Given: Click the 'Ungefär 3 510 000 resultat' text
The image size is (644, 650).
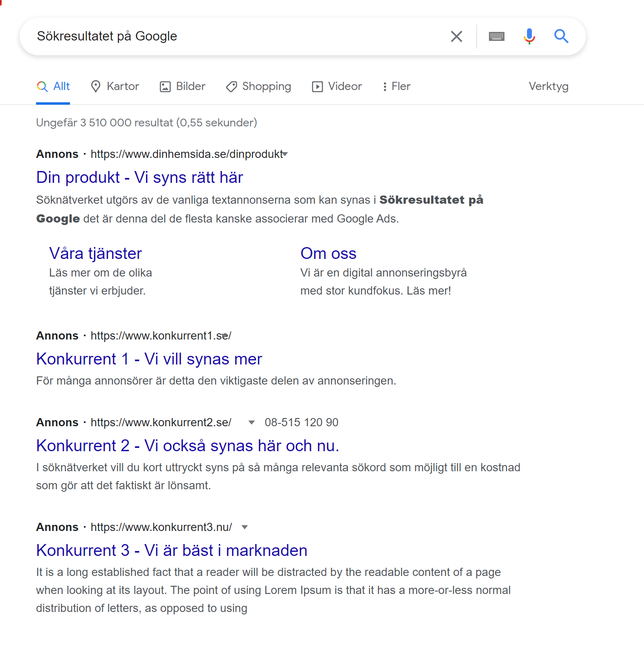Looking at the screenshot, I should tap(146, 123).
